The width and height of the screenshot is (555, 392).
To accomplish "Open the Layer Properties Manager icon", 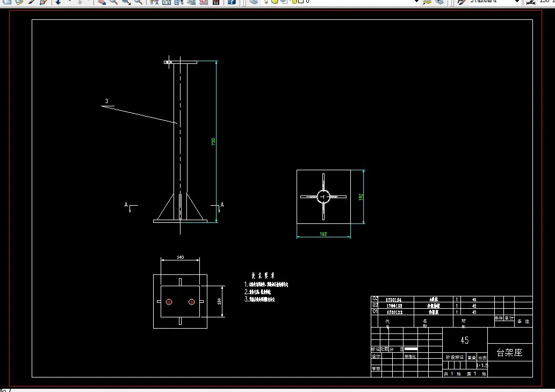I will coord(254,2).
